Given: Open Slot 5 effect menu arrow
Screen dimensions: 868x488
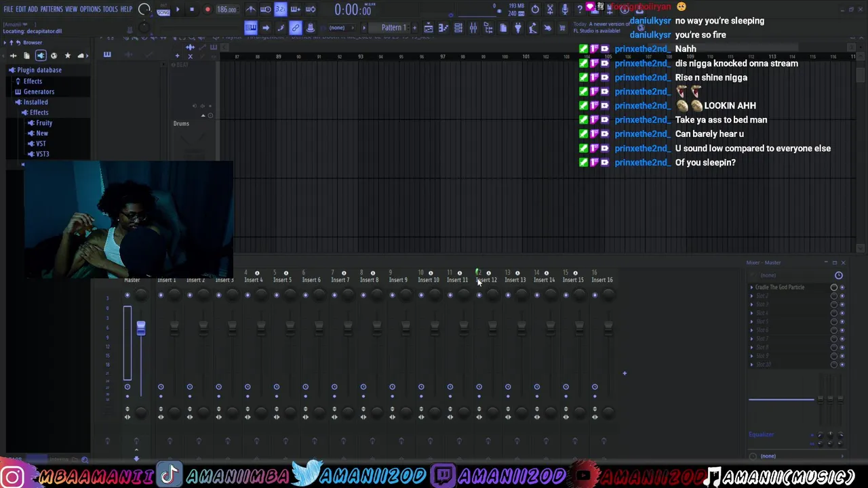Looking at the screenshot, I should click(751, 322).
